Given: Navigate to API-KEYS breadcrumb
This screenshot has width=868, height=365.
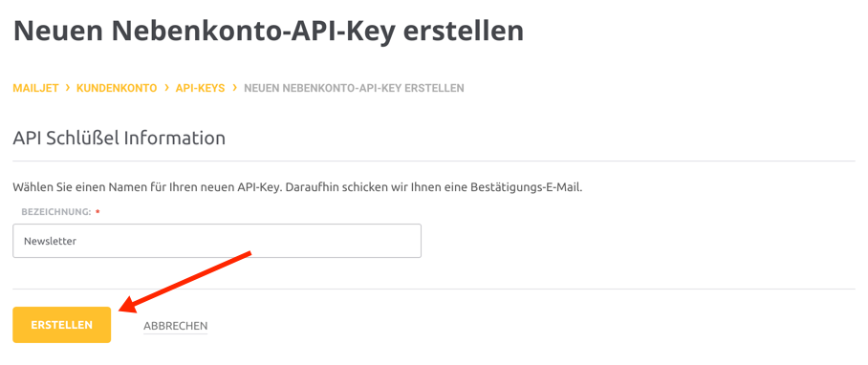Looking at the screenshot, I should coord(201,89).
